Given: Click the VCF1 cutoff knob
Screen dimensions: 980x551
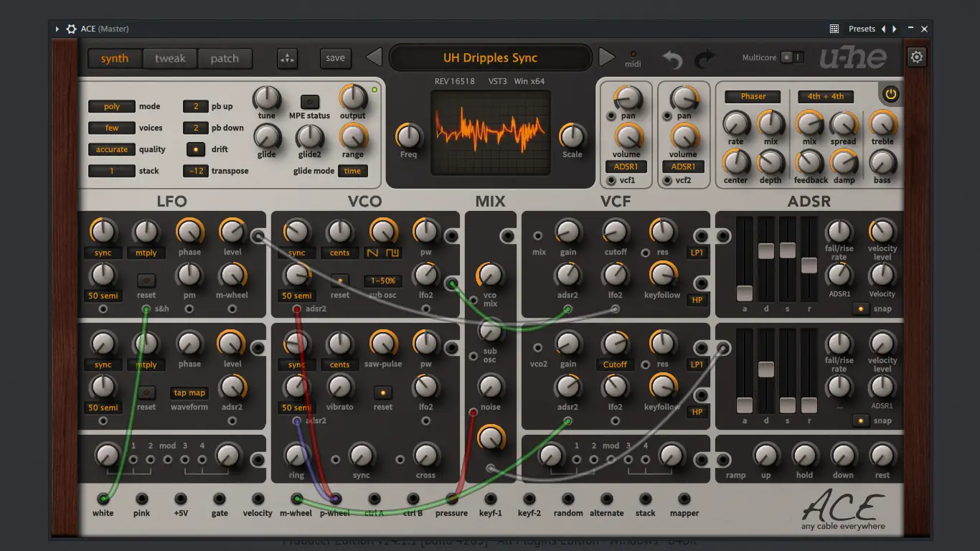Looking at the screenshot, I should pyautogui.click(x=615, y=231).
